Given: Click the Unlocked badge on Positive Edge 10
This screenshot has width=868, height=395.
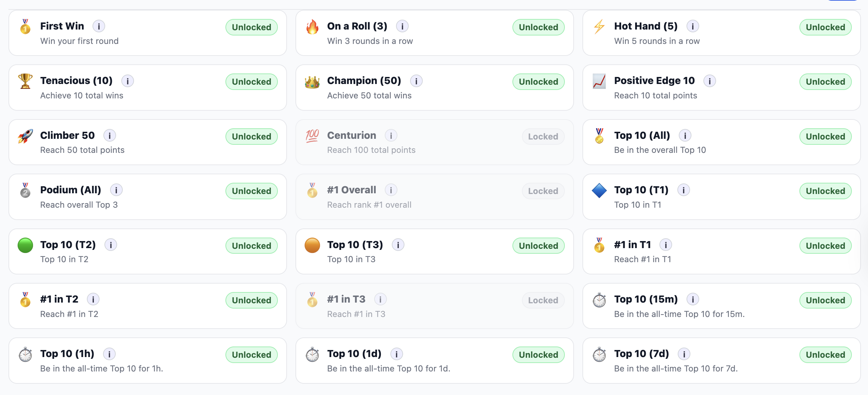Looking at the screenshot, I should point(825,82).
